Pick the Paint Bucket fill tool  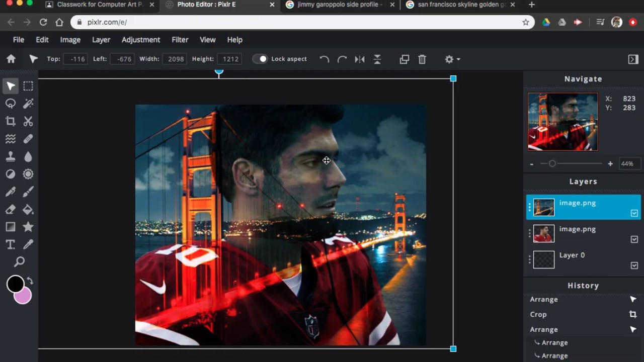tap(28, 209)
